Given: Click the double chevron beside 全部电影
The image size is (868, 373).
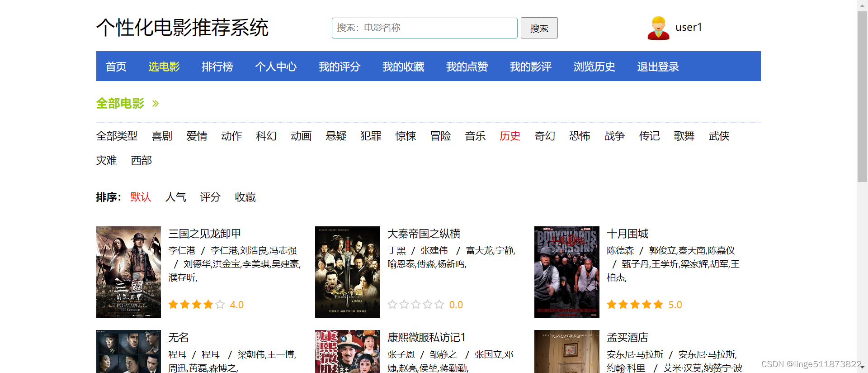Looking at the screenshot, I should [x=156, y=104].
